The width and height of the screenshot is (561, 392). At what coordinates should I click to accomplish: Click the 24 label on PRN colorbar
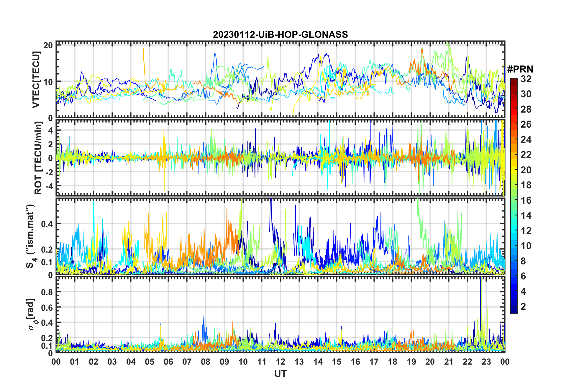(526, 140)
